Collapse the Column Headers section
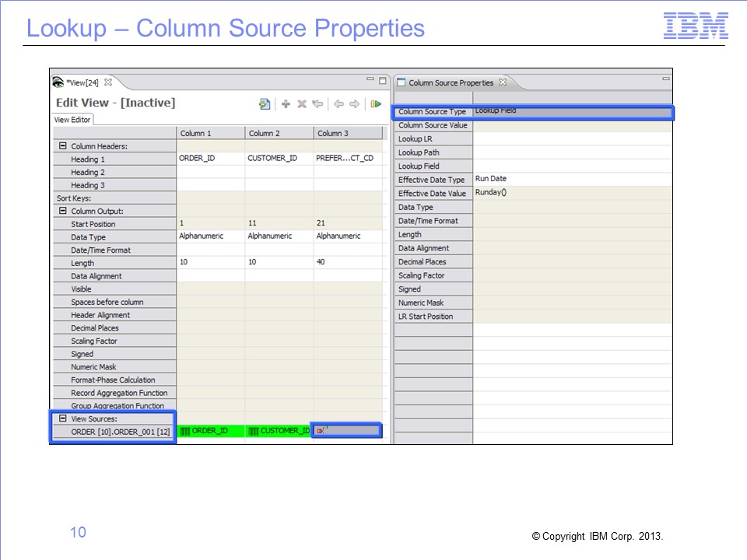Screen dimensions: 747x560 [x=62, y=145]
